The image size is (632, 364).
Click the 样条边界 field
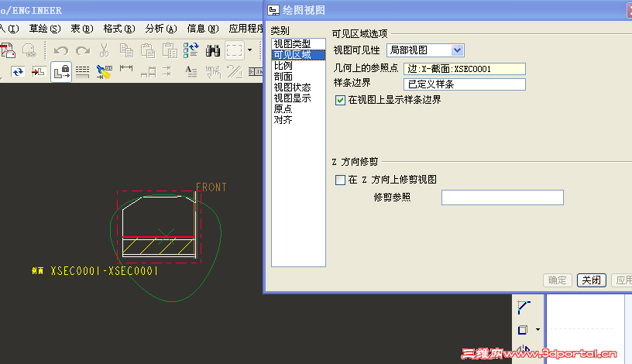[x=465, y=84]
